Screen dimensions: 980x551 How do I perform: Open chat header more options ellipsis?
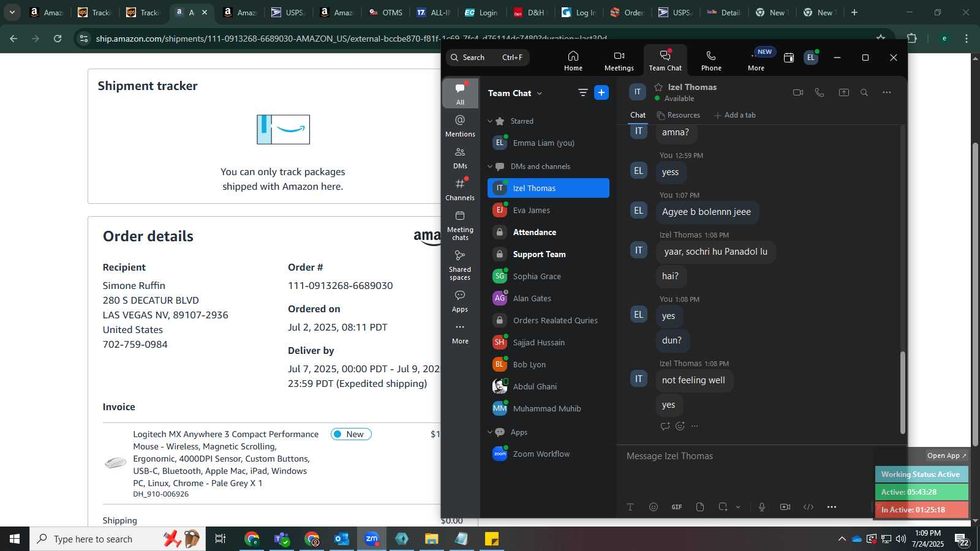[x=886, y=92]
